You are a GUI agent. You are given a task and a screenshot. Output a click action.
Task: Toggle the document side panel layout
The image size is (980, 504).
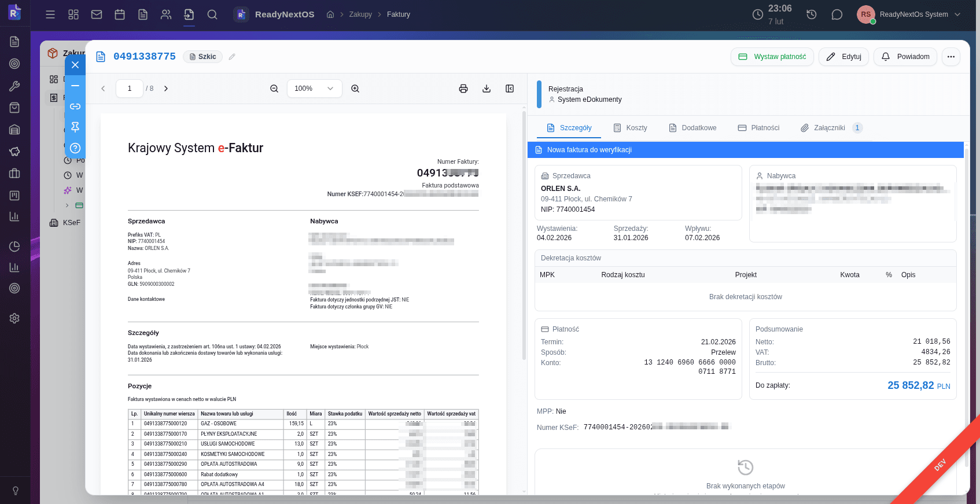(510, 89)
